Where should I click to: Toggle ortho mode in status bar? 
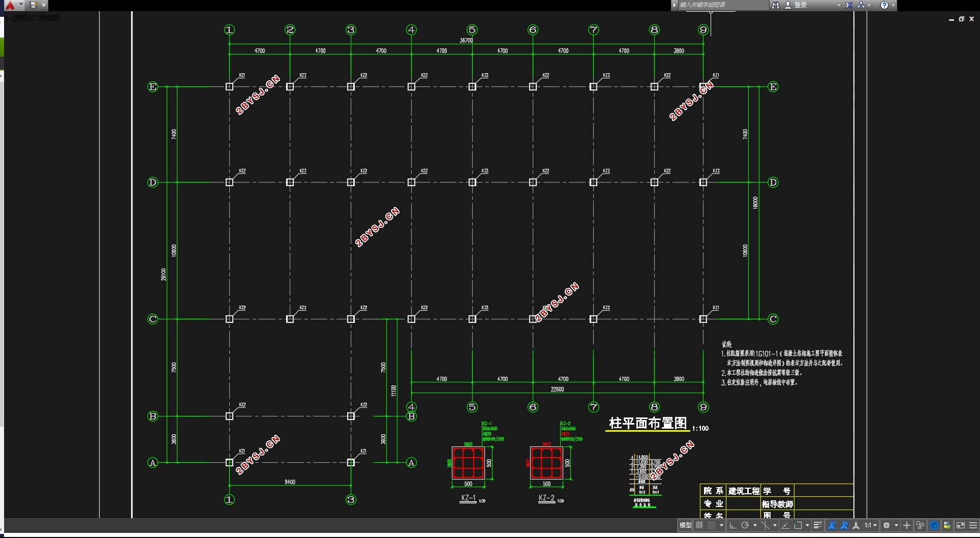coord(733,525)
